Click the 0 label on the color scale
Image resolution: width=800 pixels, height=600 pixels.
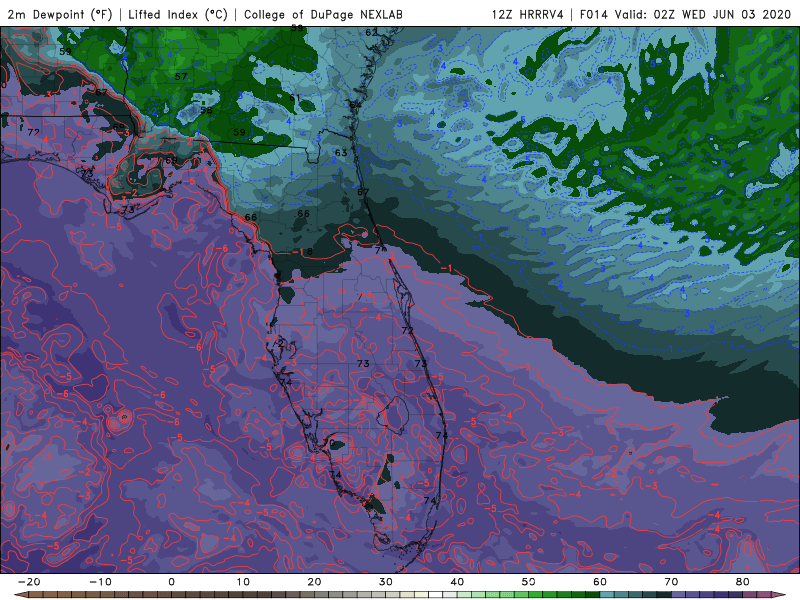171,582
